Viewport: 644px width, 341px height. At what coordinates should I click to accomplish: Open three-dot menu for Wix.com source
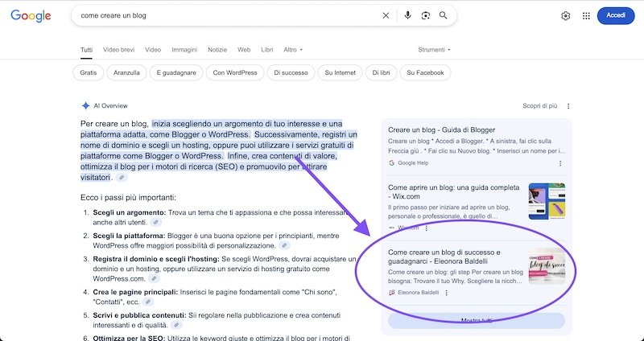pos(427,228)
